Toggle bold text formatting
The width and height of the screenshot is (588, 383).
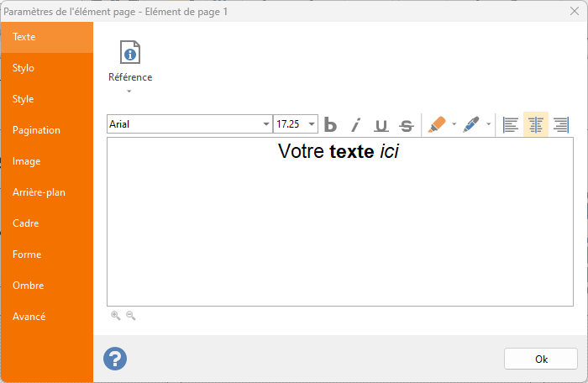tap(331, 125)
